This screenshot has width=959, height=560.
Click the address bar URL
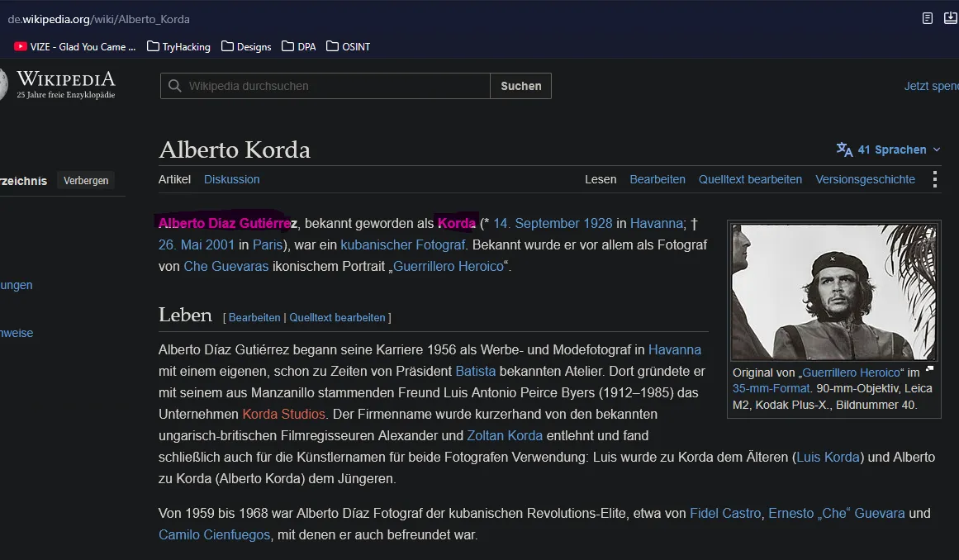98,19
